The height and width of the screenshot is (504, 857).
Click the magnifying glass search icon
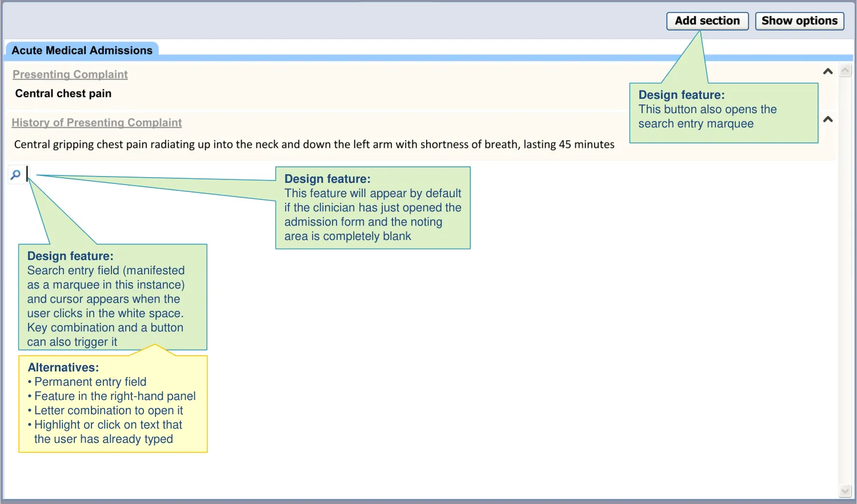[x=15, y=174]
